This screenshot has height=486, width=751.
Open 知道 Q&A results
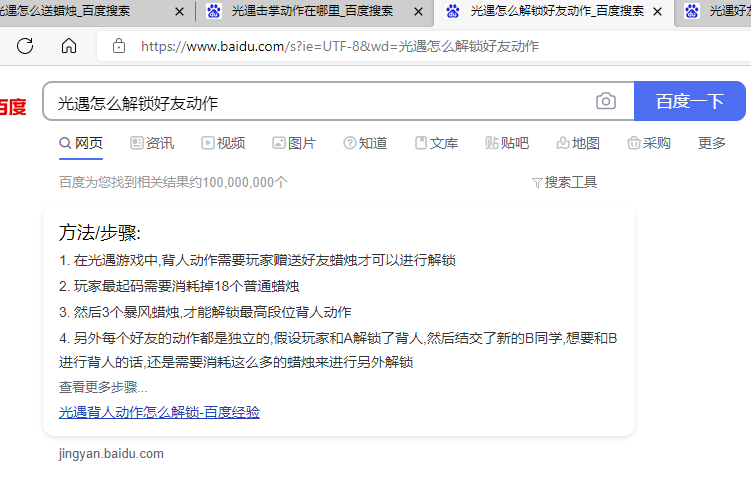click(365, 143)
